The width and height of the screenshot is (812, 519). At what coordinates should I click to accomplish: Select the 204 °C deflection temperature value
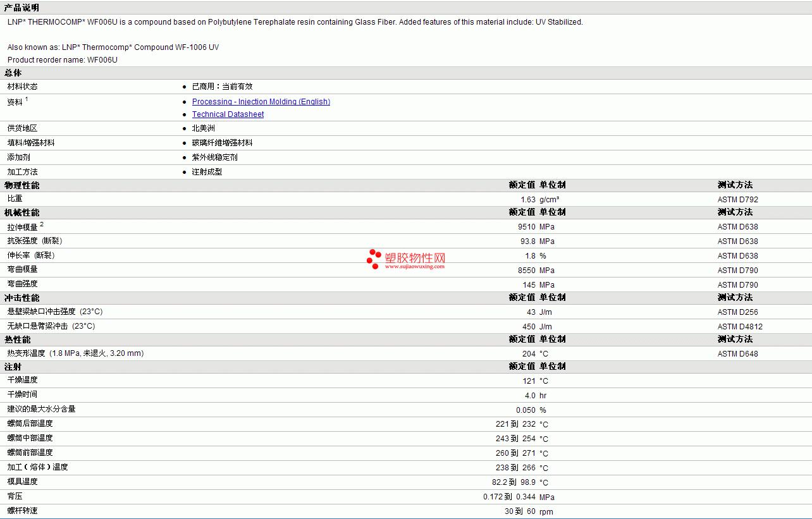535,354
